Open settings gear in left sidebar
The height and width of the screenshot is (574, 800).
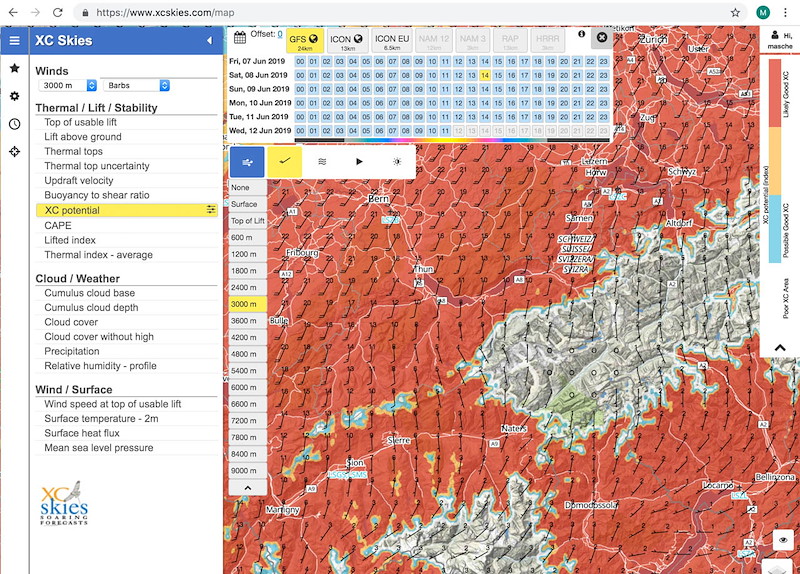pos(14,96)
